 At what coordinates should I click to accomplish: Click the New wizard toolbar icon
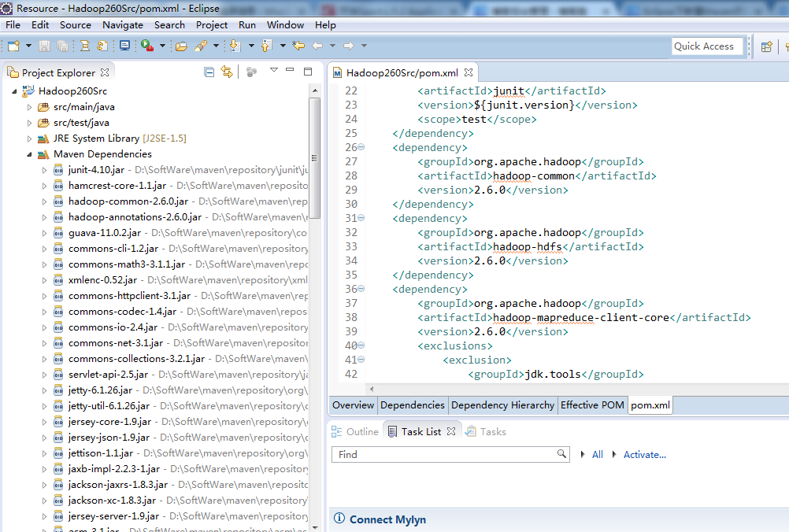[x=13, y=46]
